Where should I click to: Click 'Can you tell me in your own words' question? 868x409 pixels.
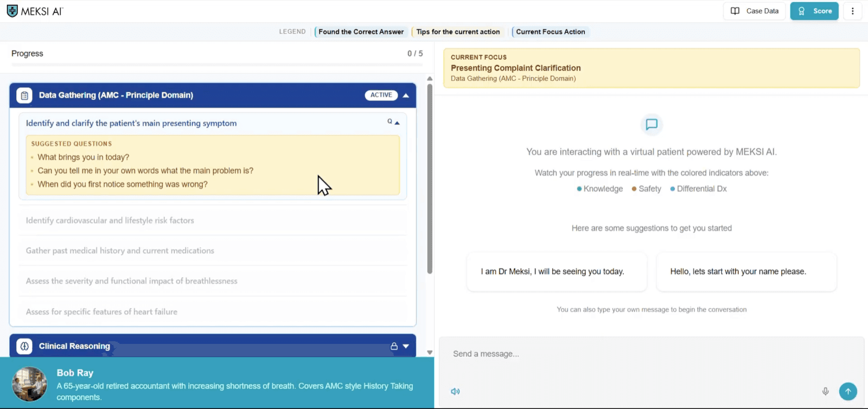(145, 170)
